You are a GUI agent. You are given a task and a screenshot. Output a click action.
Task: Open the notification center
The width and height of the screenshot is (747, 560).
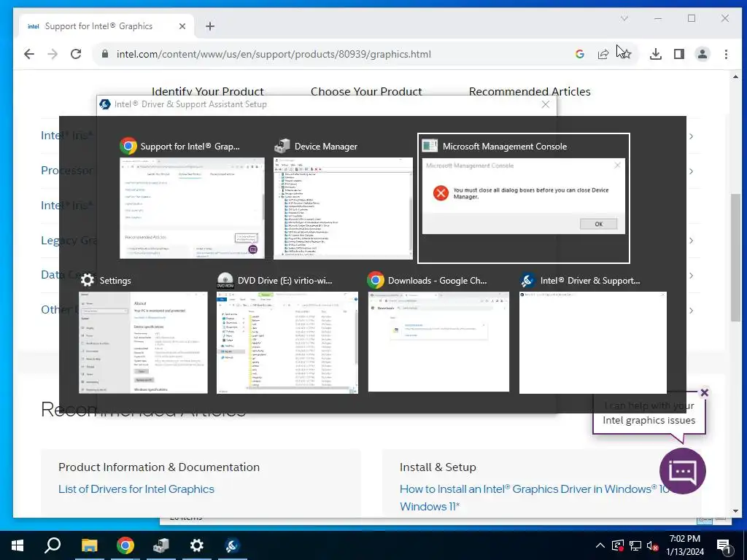(x=724, y=545)
